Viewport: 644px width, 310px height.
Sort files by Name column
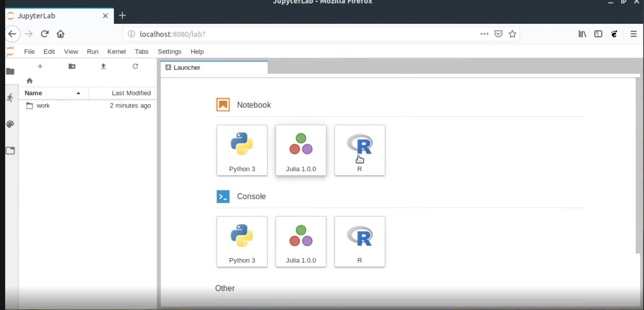[x=53, y=93]
